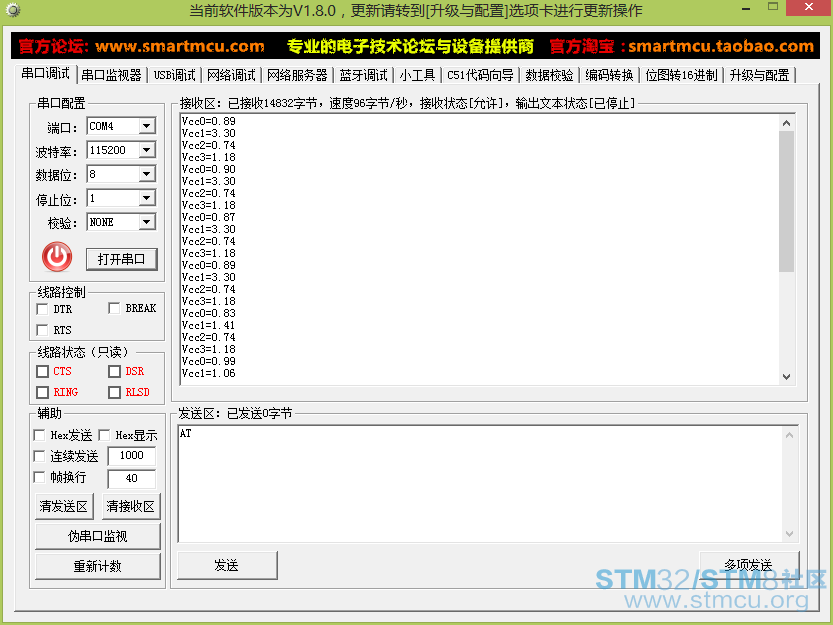
Task: Switch to the 小工具 tab
Action: point(418,75)
